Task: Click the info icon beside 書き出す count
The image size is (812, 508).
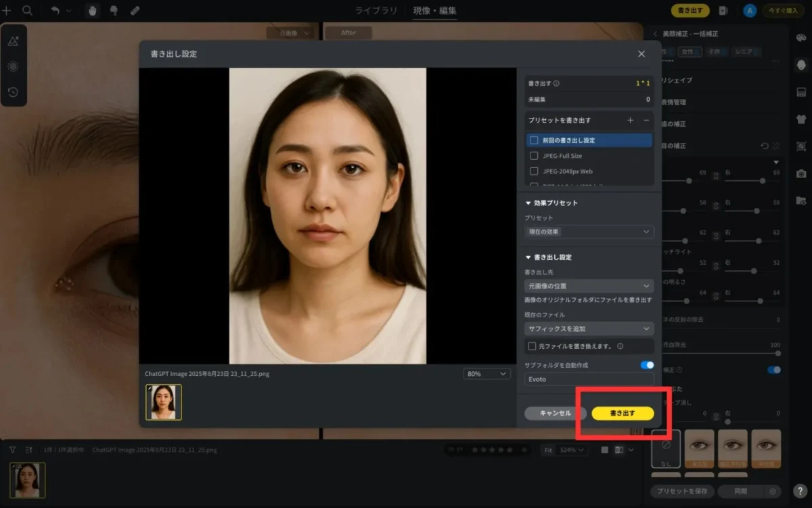Action: 556,83
